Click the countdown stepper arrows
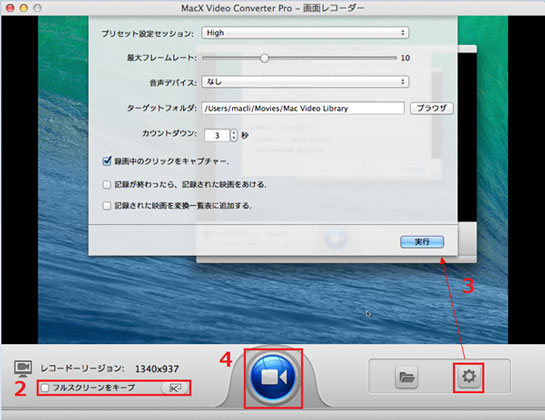This screenshot has height=420, width=545. tap(234, 135)
